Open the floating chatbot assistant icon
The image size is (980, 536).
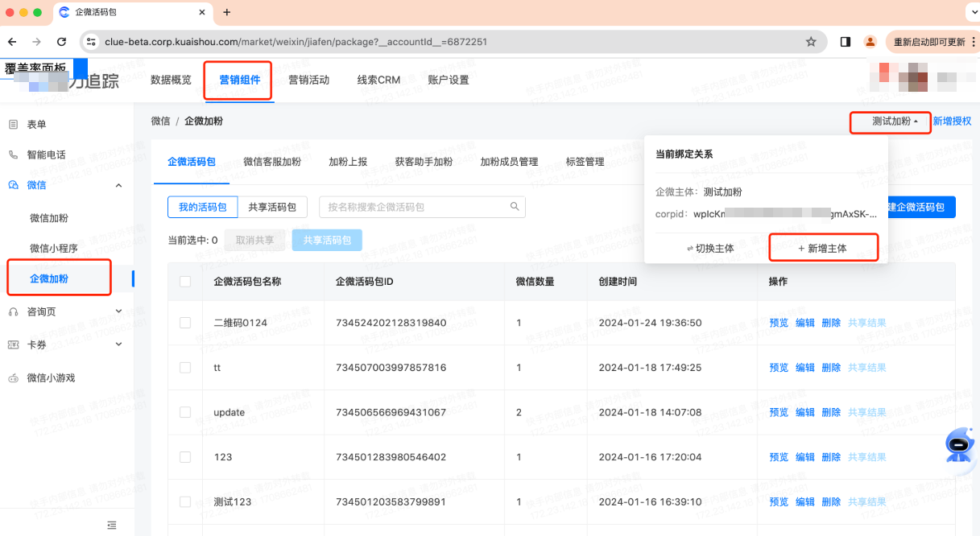(x=957, y=446)
